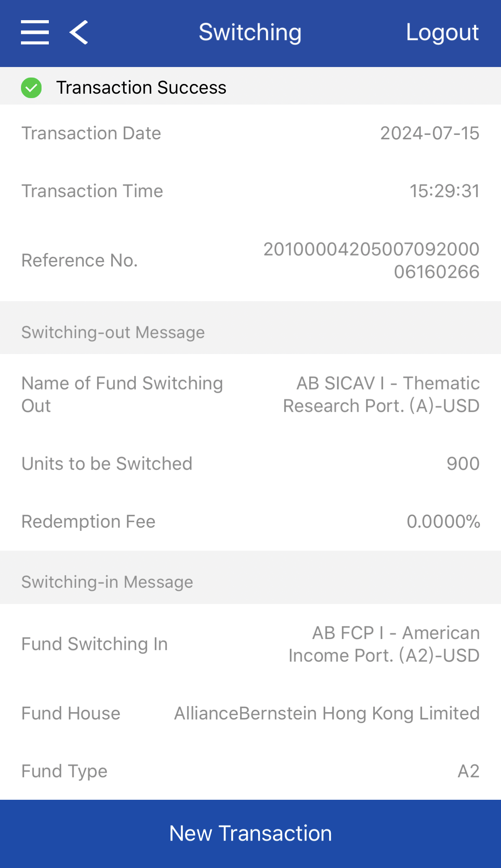
Task: Select the AB SICAV I Thematic fund name
Action: click(382, 394)
